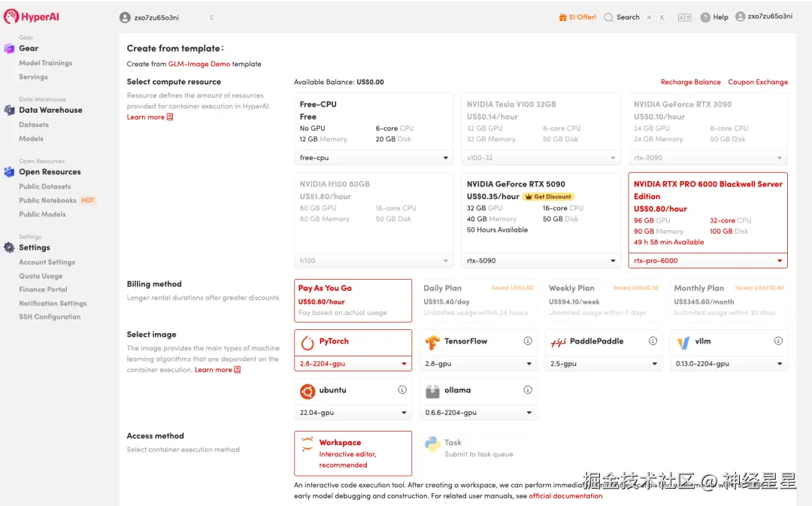
Task: Open the ollama info icon
Action: [528, 389]
